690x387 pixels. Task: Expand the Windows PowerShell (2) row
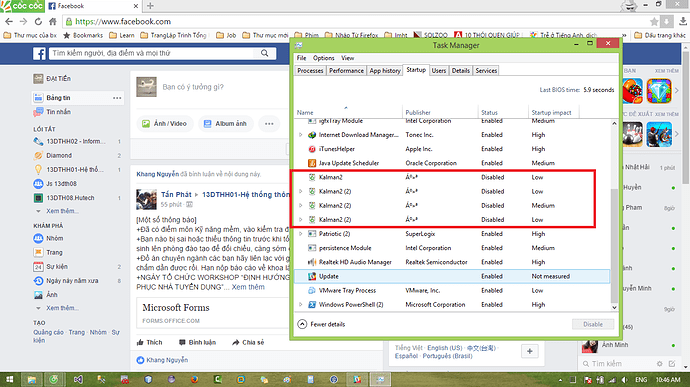[301, 304]
